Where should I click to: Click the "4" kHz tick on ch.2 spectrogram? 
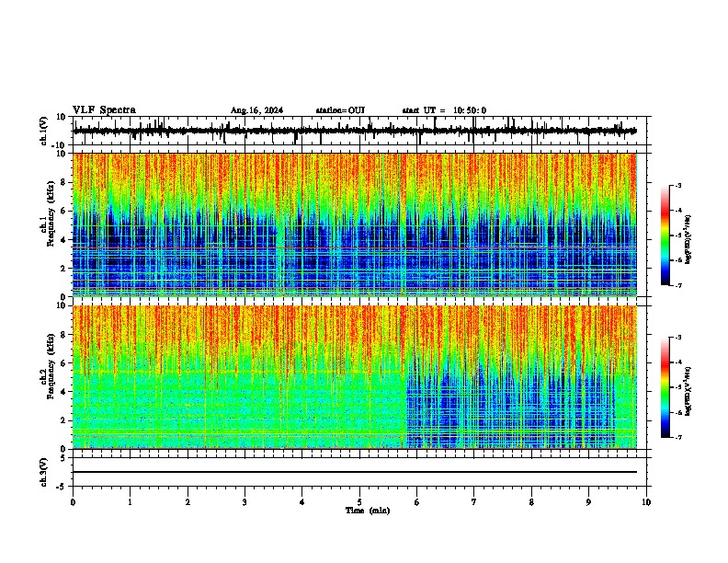64,392
